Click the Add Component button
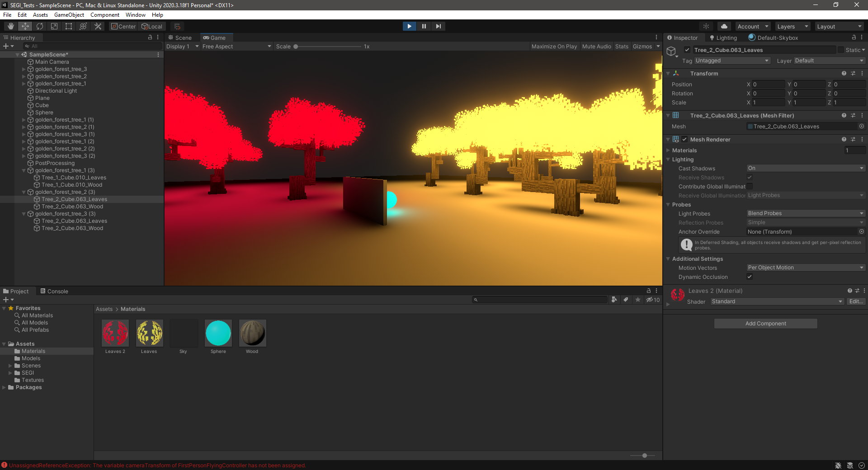Screen dimensions: 868x470 point(765,324)
